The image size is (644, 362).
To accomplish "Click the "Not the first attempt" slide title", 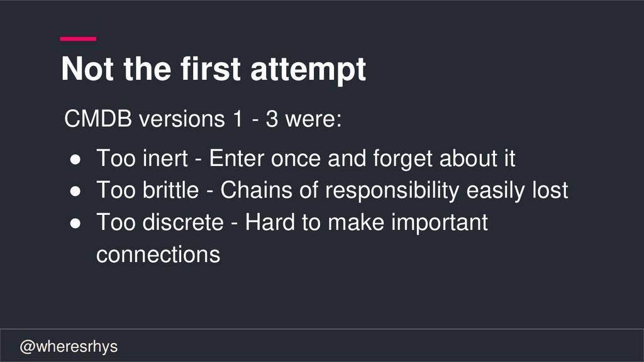I will 213,69.
